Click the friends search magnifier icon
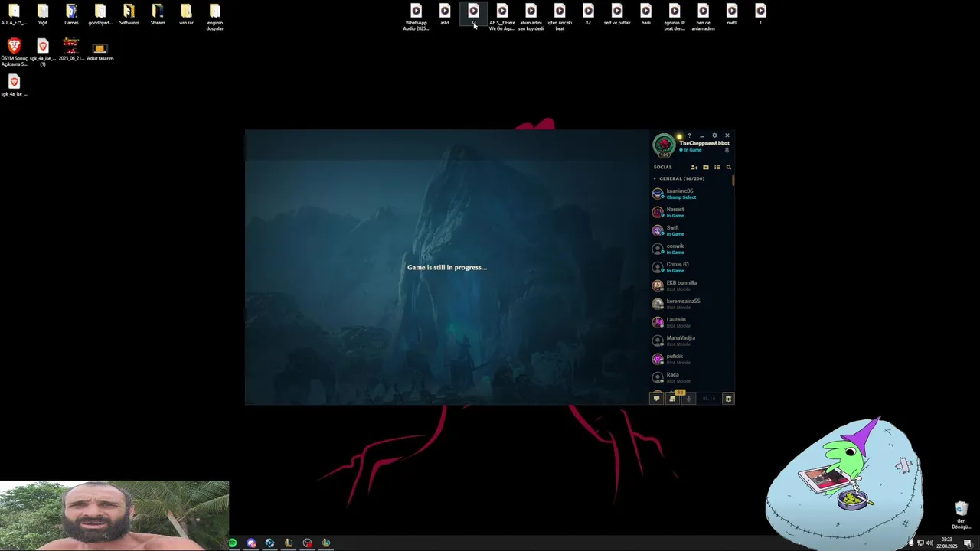 coord(729,167)
